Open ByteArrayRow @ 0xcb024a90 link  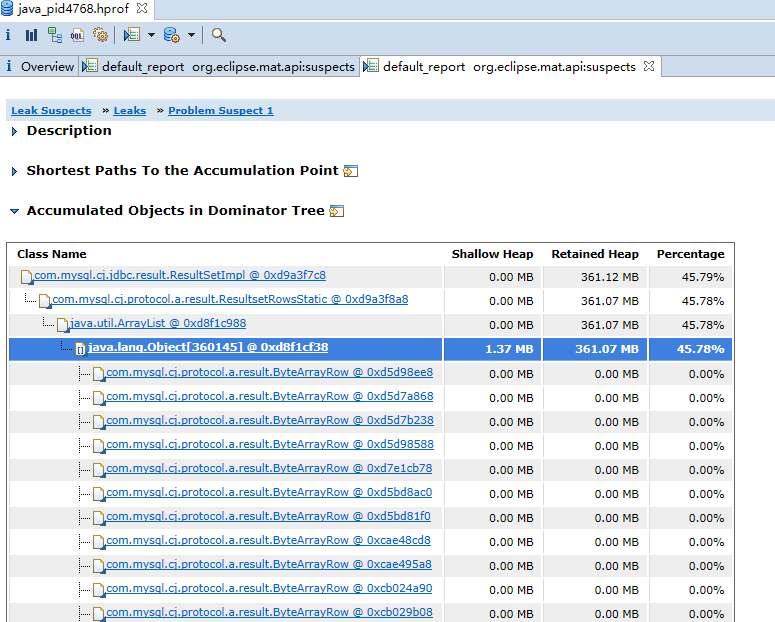click(x=269, y=588)
